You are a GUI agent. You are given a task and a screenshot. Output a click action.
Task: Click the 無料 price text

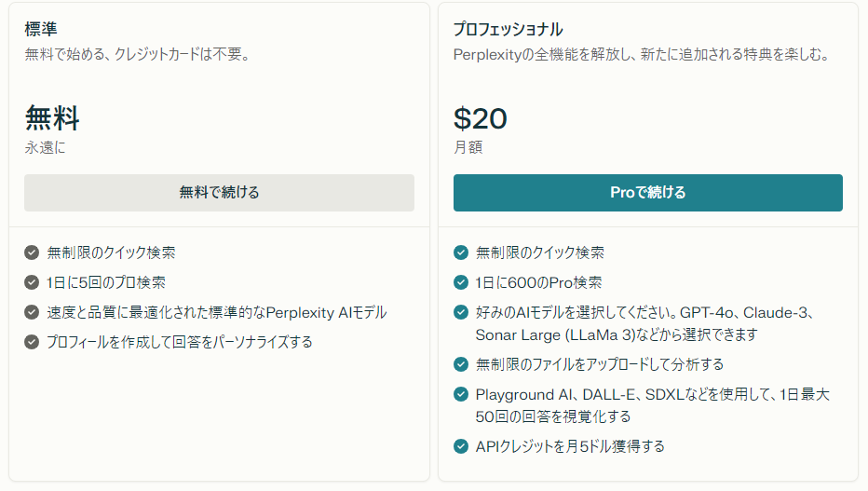[x=52, y=118]
